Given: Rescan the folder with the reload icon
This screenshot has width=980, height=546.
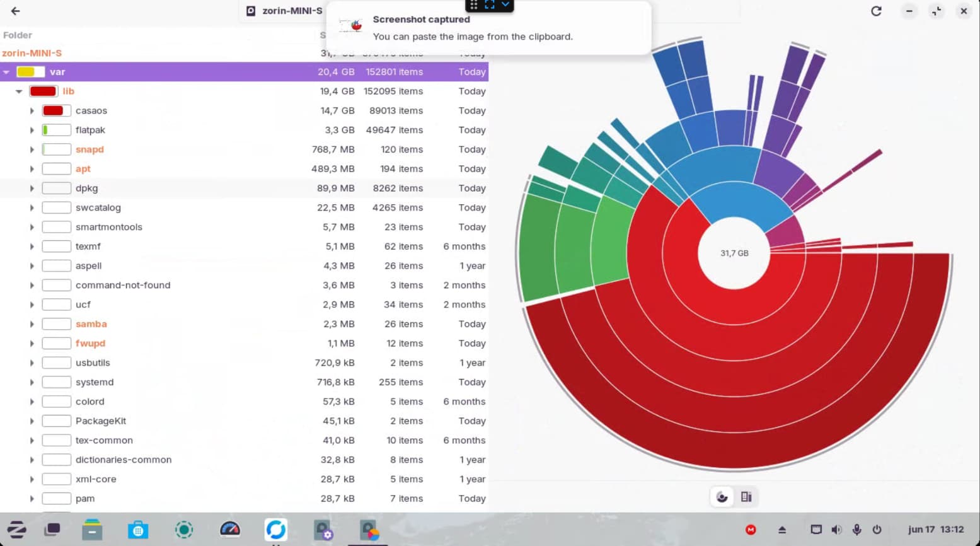Looking at the screenshot, I should [x=876, y=11].
